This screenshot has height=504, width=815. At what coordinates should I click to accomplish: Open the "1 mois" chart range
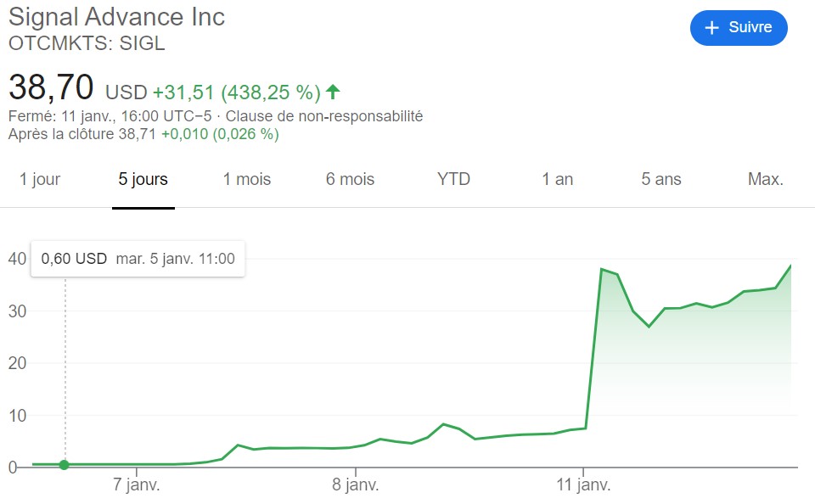pos(247,180)
